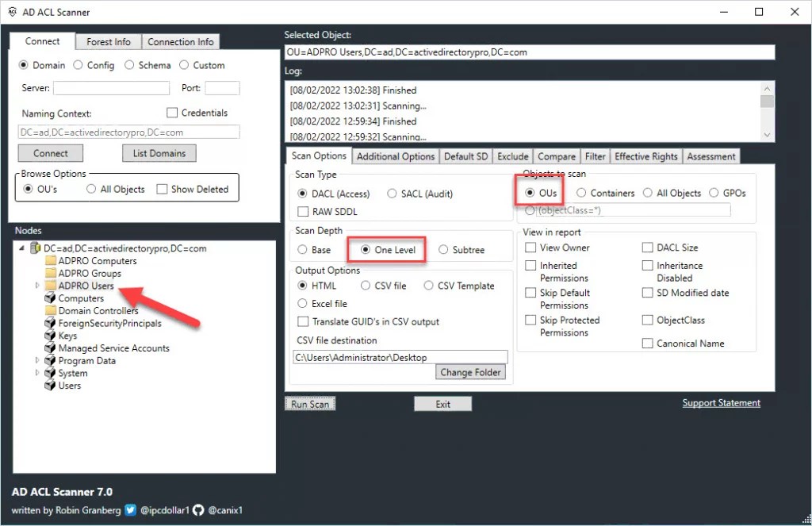The image size is (812, 526).
Task: Click the Keys container icon in Nodes
Action: pyautogui.click(x=48, y=336)
